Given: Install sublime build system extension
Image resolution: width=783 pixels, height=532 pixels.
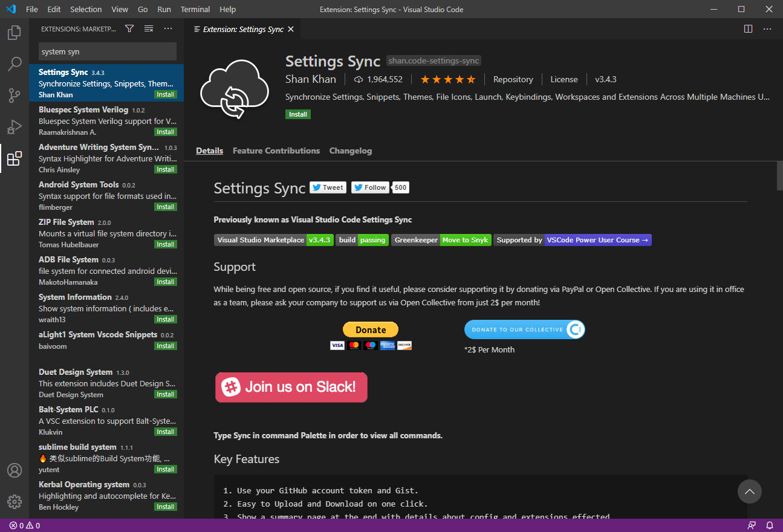Looking at the screenshot, I should point(166,469).
